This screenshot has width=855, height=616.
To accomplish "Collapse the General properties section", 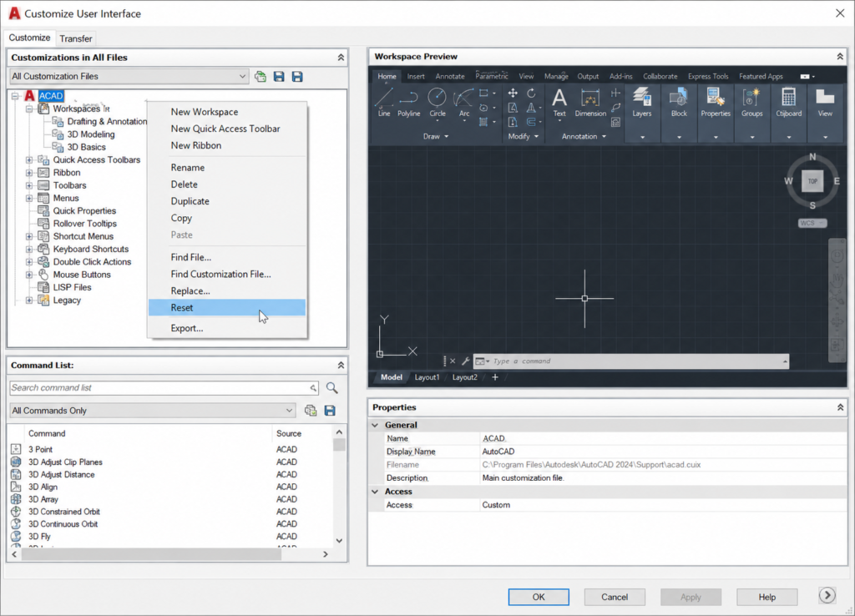I will (x=375, y=425).
